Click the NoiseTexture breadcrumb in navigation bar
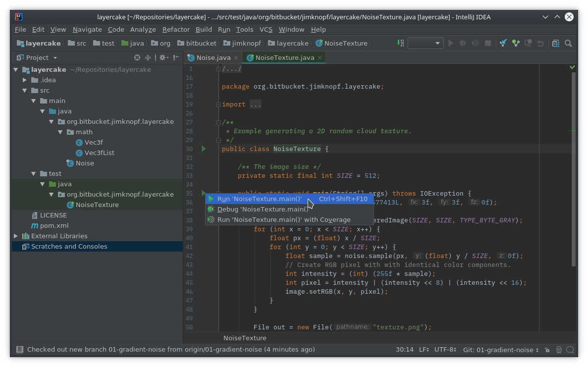 [342, 43]
